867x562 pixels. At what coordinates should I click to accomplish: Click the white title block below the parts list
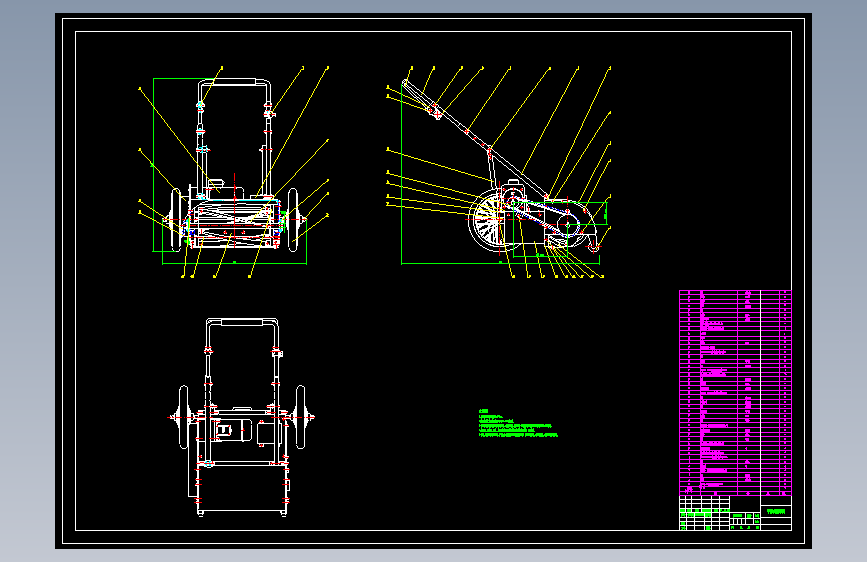pyautogui.click(x=735, y=513)
